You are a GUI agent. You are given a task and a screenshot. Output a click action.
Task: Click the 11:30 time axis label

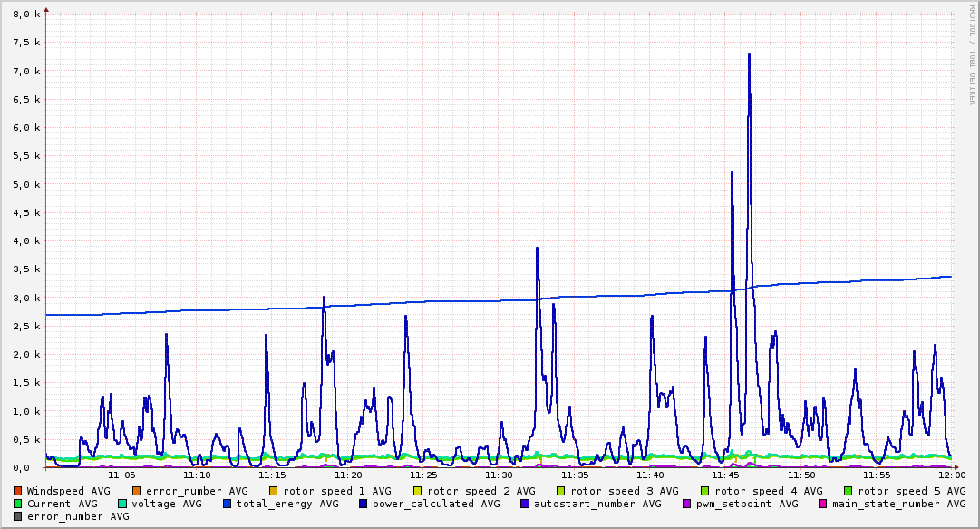coord(499,475)
